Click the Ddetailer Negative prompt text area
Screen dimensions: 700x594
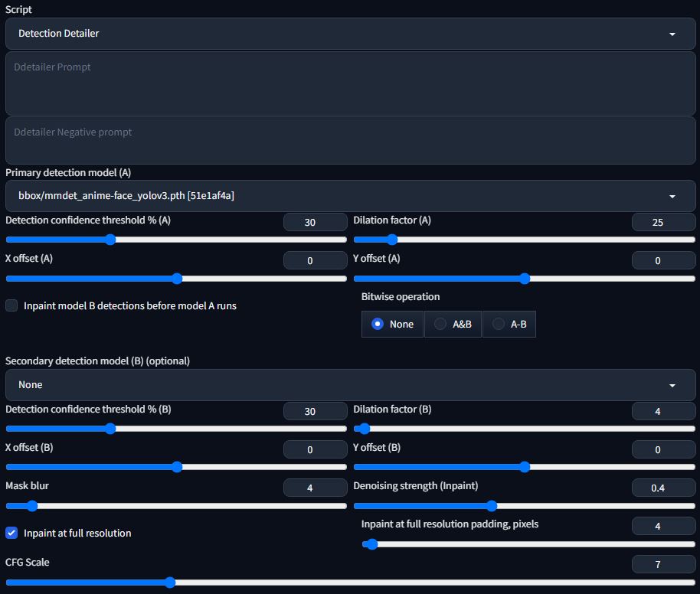click(348, 141)
